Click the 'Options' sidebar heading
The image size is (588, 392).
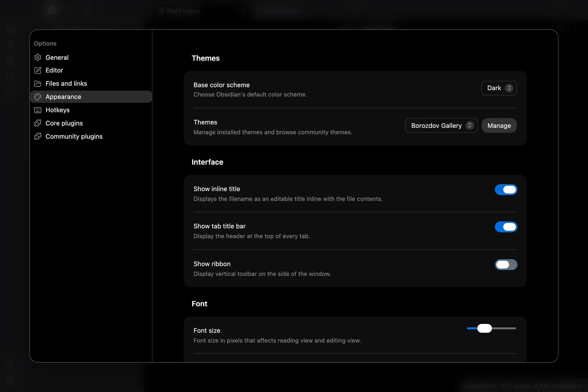tap(45, 43)
